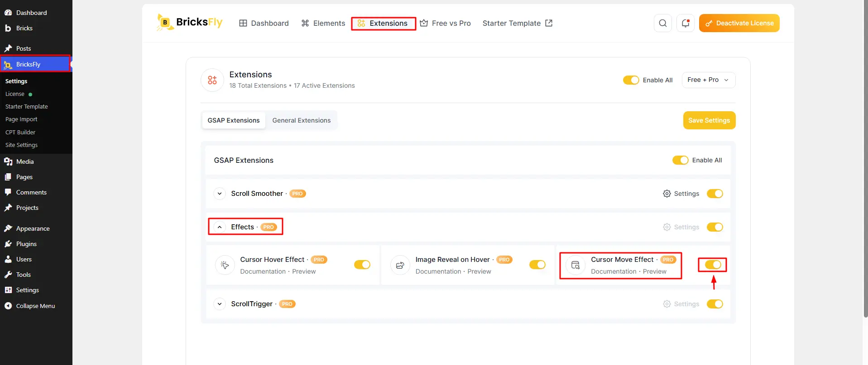
Task: Disable the Effects toggle
Action: (715, 227)
